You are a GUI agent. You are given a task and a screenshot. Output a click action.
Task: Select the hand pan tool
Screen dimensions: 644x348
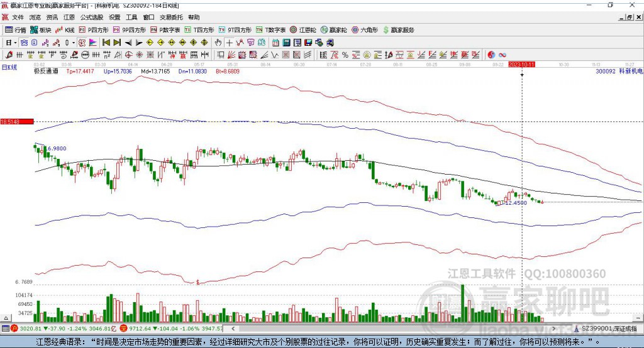[x=218, y=43]
